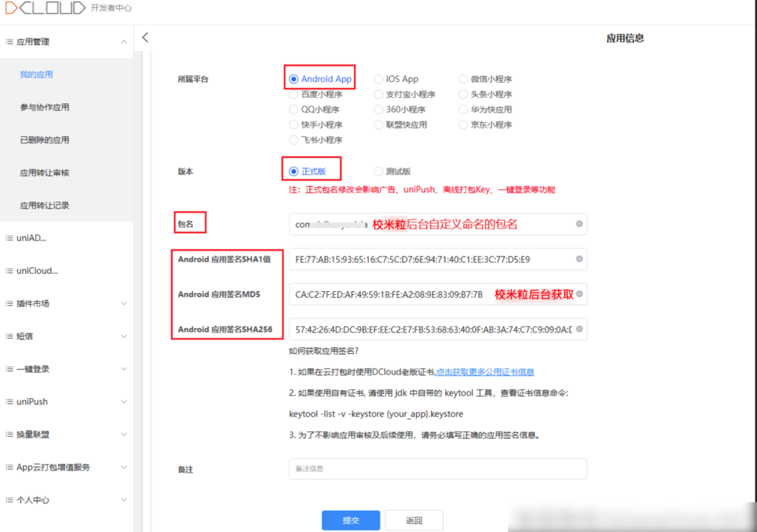
Task: Clear the SHA1 signature field via its clear icon
Action: 579,259
